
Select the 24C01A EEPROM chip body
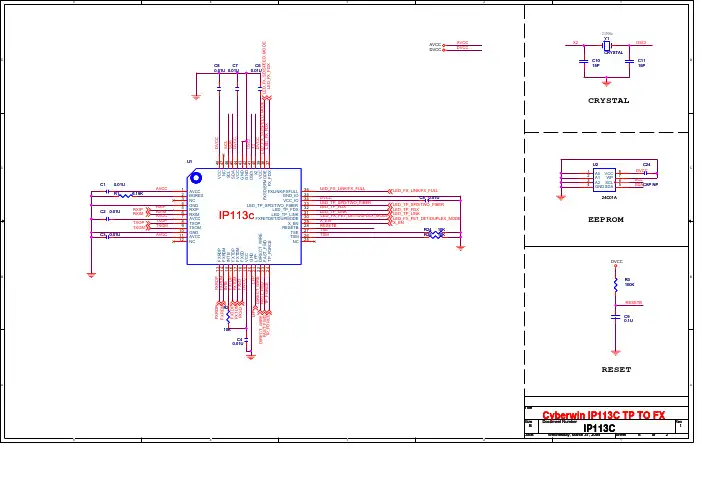(x=604, y=180)
